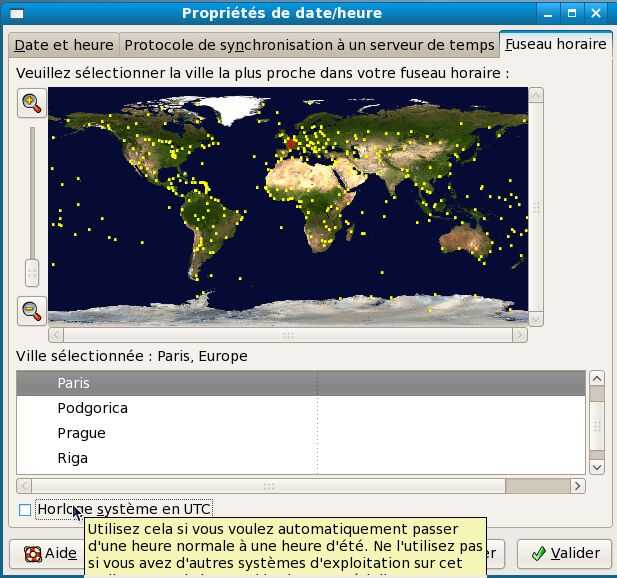
Task: Select Fuseau horaire tab
Action: click(556, 44)
